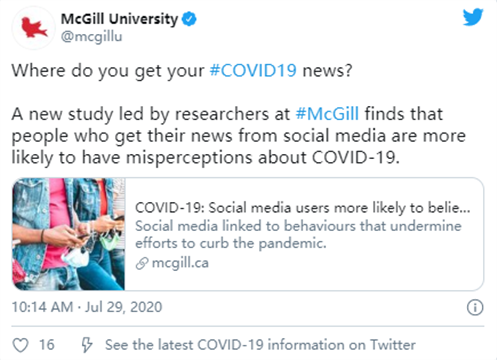Like the tweet using the heart icon

(20, 345)
